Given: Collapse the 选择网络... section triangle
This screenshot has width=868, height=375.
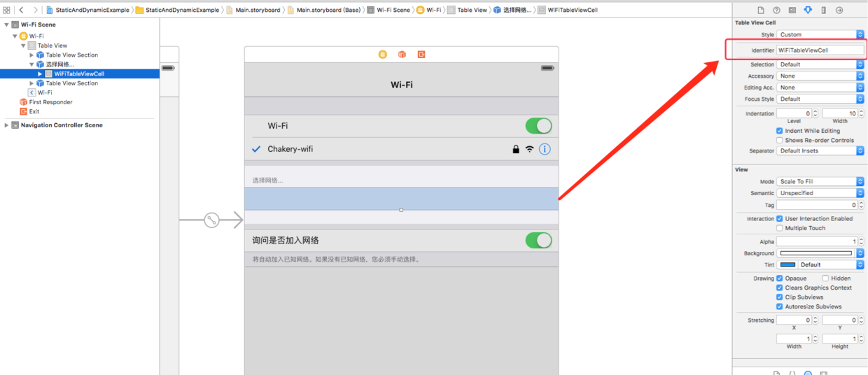Looking at the screenshot, I should pos(31,64).
